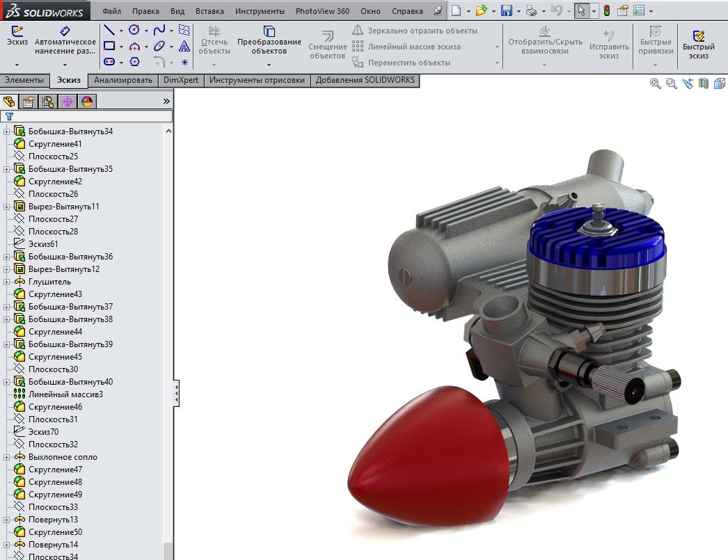The height and width of the screenshot is (560, 728).
Task: Expand the Бобышка-Вытянуть34 tree node
Action: tap(6, 131)
